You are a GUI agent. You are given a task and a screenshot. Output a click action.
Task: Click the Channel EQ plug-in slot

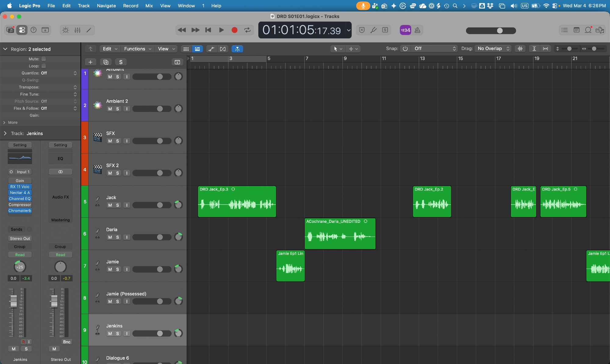20,198
